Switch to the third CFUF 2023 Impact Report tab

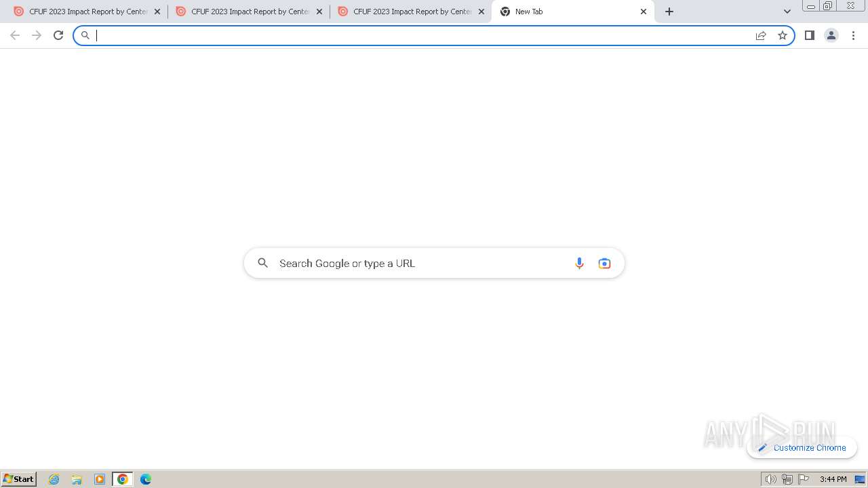(x=411, y=12)
